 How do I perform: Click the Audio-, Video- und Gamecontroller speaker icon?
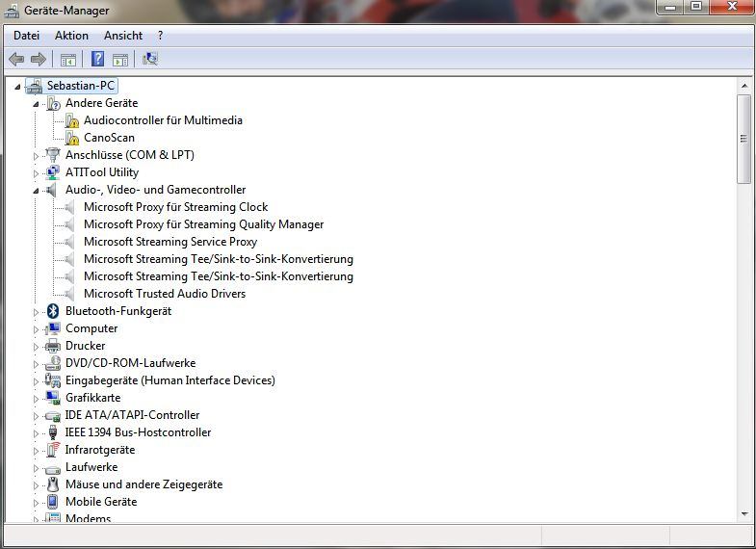(52, 190)
